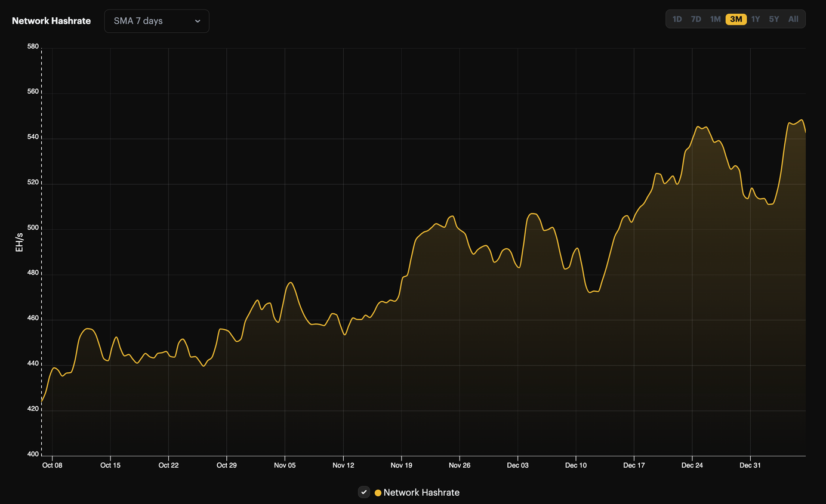The width and height of the screenshot is (826, 504).
Task: Click the highlighted 3M range button
Action: click(736, 18)
